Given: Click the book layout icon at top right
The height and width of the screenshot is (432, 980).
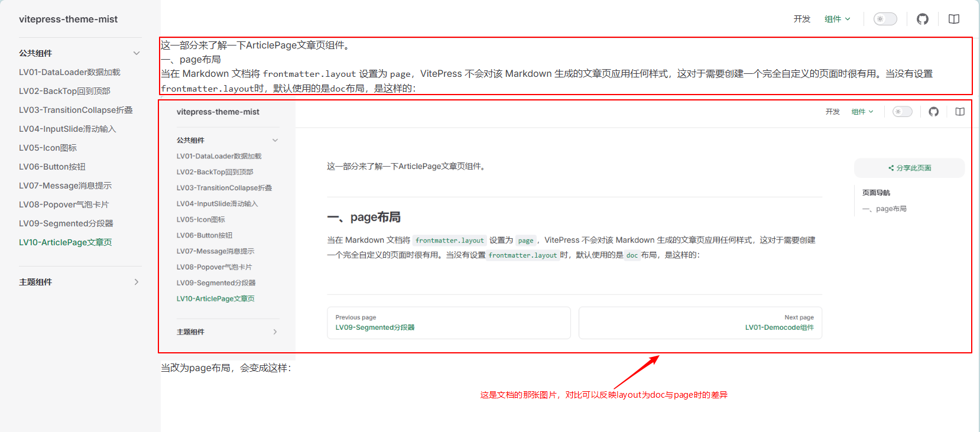Looking at the screenshot, I should pyautogui.click(x=953, y=19).
